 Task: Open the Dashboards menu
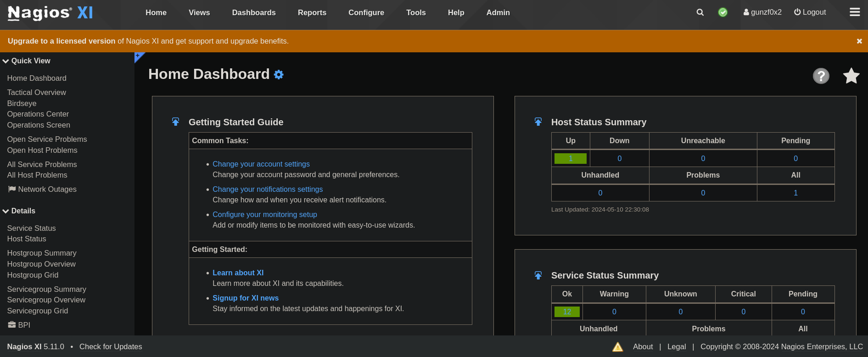click(x=254, y=12)
